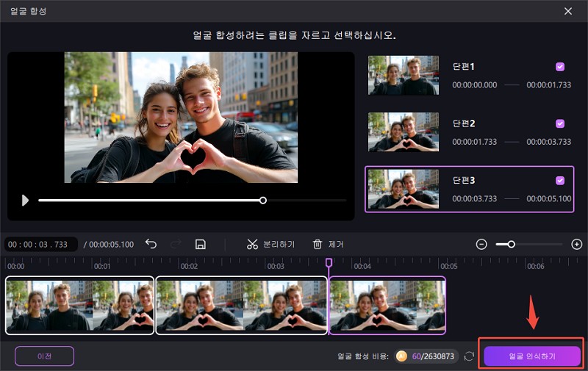The width and height of the screenshot is (588, 371).
Task: Uncheck the 단편1 checkbox
Action: coord(560,67)
